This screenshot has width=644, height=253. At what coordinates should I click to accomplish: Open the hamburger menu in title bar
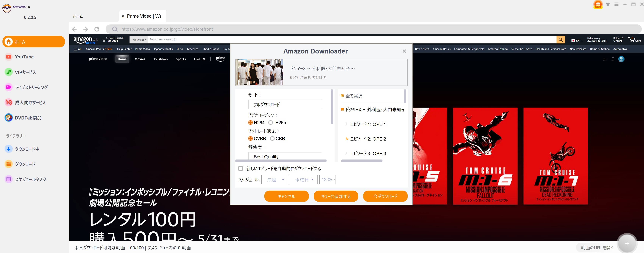click(x=616, y=4)
